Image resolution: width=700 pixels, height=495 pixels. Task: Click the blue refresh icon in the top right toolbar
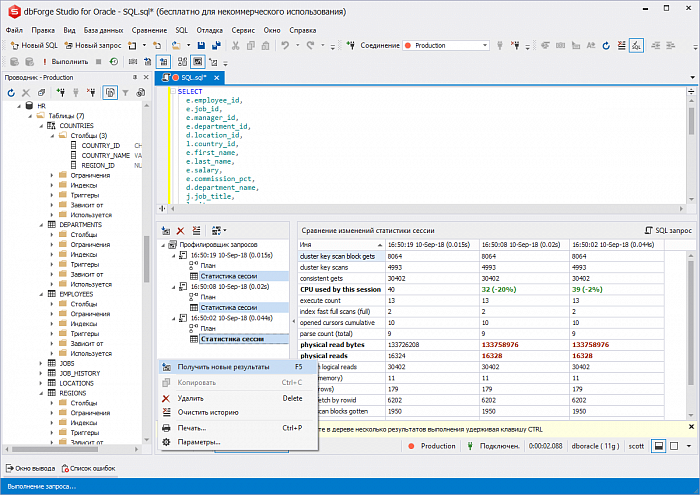tap(606, 46)
